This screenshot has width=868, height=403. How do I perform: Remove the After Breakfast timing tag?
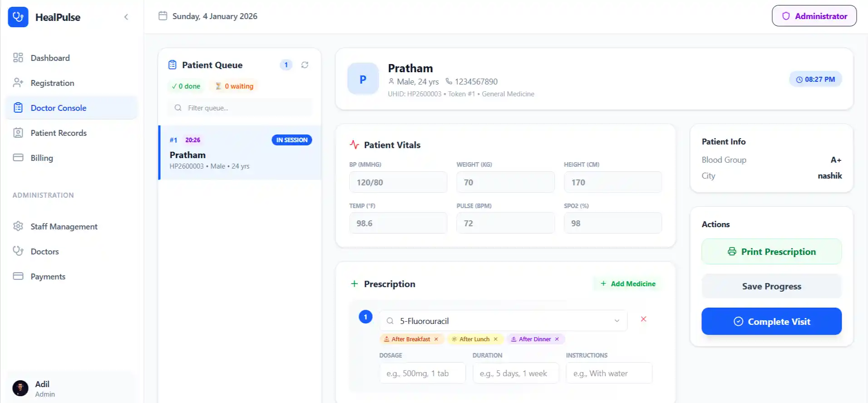point(436,339)
